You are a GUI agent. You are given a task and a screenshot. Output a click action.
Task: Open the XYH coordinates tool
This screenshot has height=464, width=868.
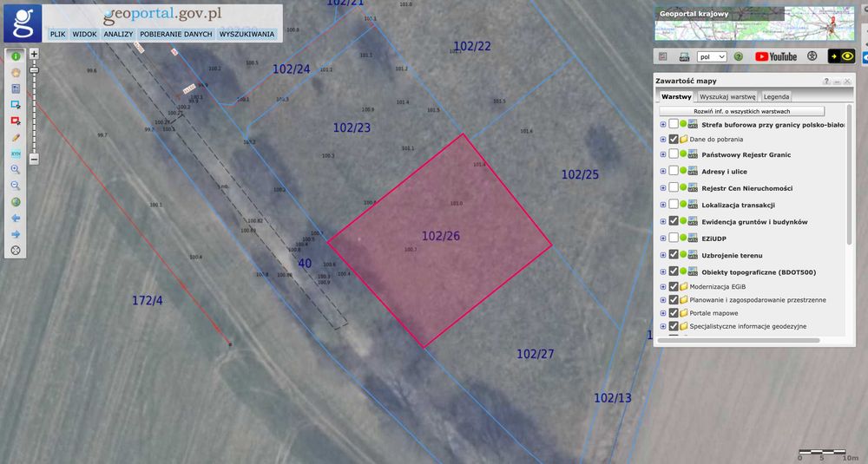(x=16, y=154)
